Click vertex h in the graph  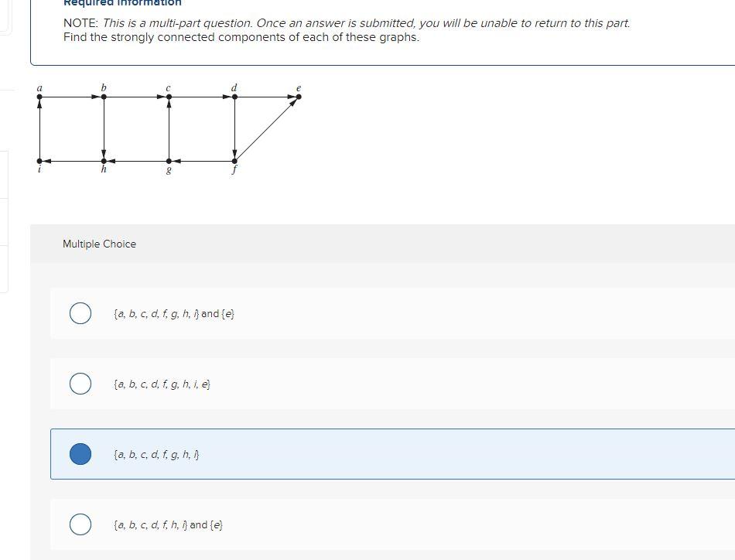(104, 160)
